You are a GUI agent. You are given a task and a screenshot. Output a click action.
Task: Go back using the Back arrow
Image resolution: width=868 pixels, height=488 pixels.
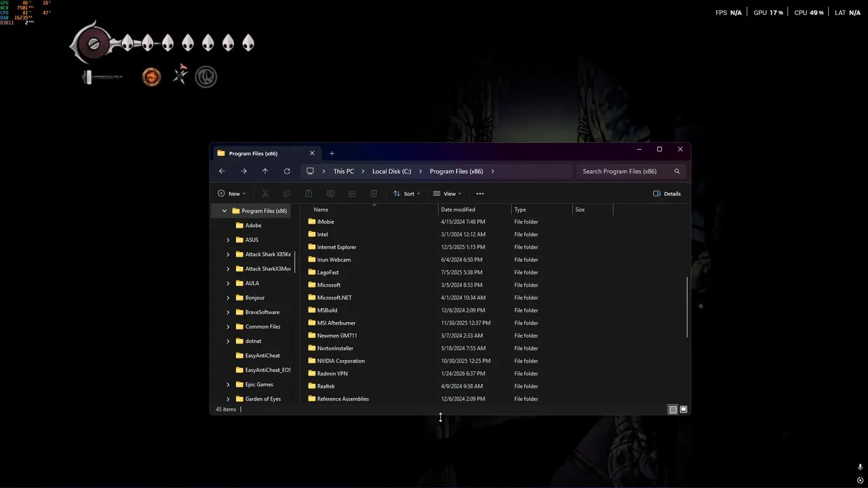point(222,171)
